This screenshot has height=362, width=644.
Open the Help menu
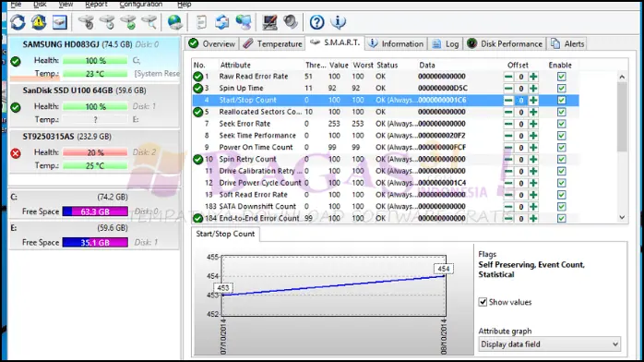coord(184,4)
